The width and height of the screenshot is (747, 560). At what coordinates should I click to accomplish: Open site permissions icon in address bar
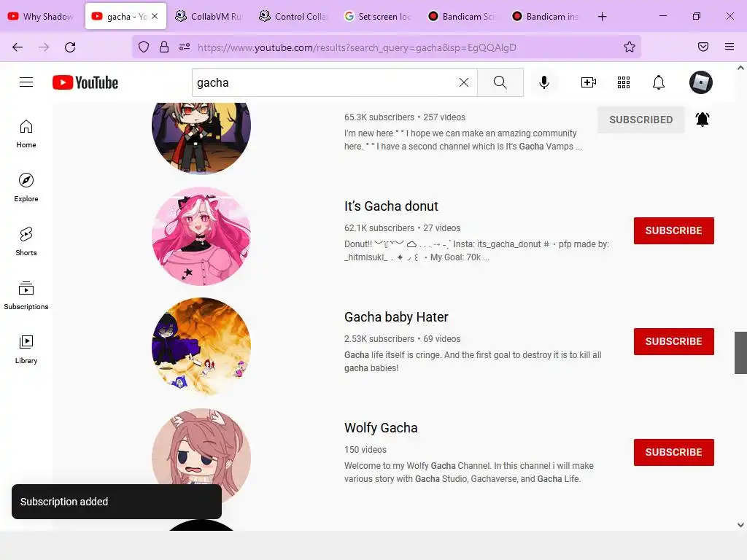(x=185, y=47)
